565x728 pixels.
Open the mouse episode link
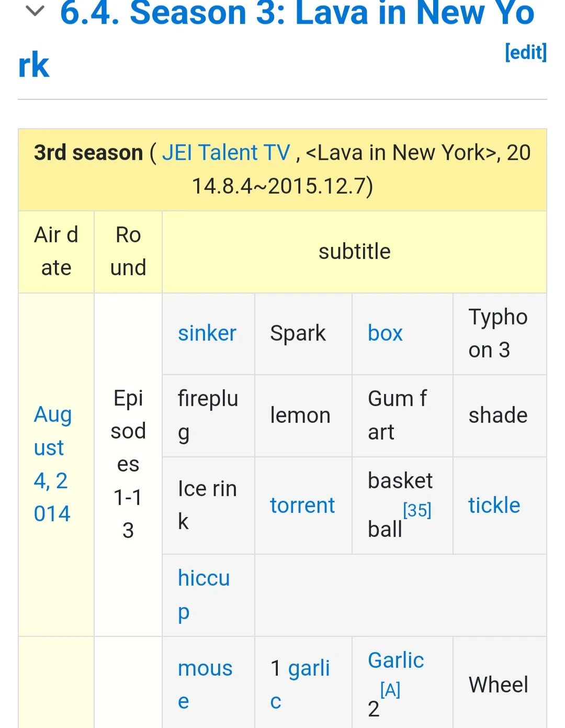click(205, 684)
